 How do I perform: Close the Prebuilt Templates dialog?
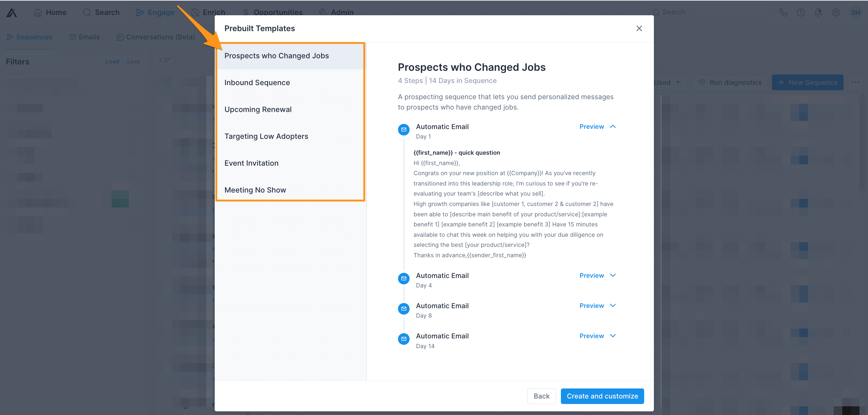coord(639,28)
